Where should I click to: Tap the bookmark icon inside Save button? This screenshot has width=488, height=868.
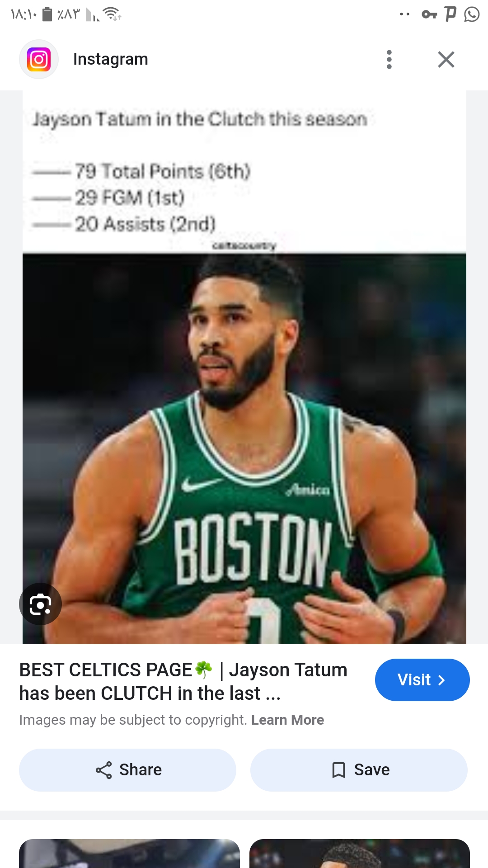coord(339,770)
